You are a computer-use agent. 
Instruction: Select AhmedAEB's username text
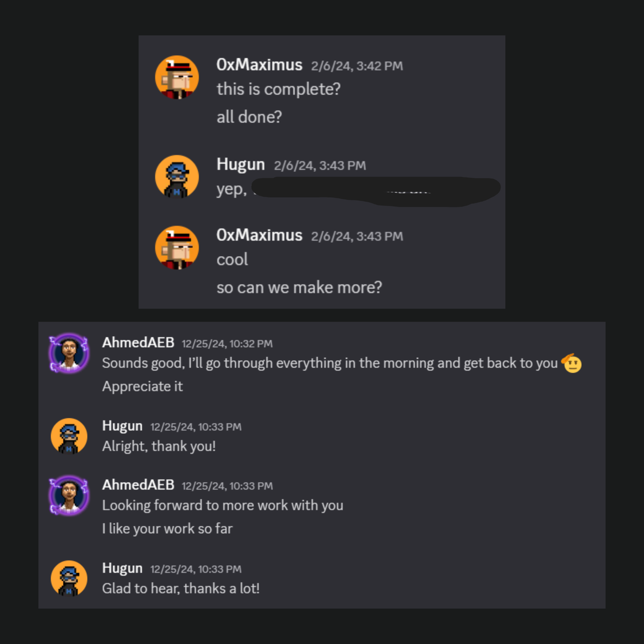coord(138,342)
